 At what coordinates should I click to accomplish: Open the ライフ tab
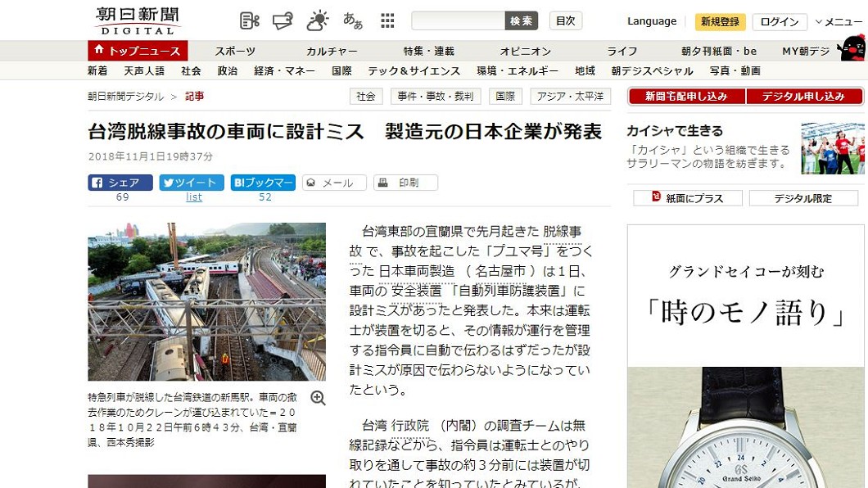coord(622,51)
